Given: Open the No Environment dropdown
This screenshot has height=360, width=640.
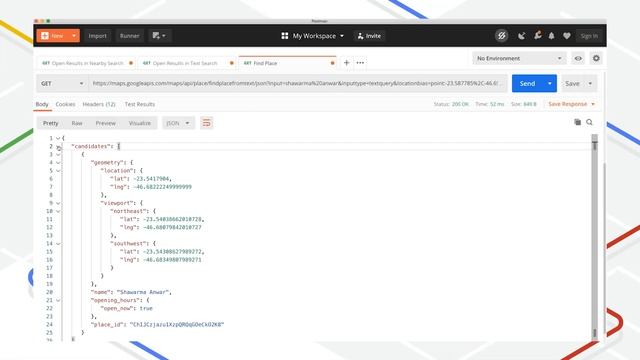Looking at the screenshot, I should coord(519,58).
